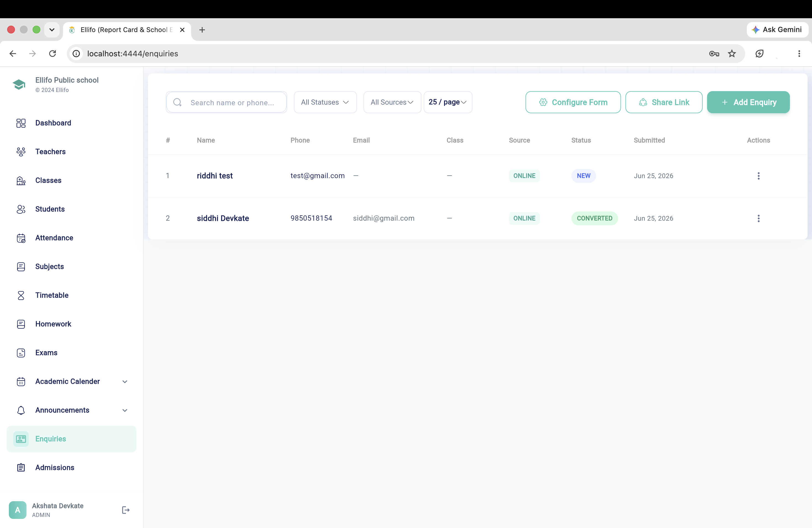The height and width of the screenshot is (528, 812).
Task: Open Attendance page from sidebar
Action: (71, 238)
